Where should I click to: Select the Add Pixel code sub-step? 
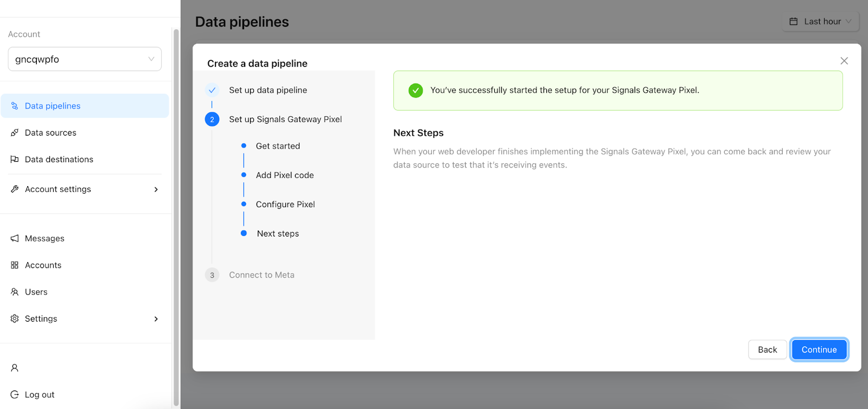tap(285, 175)
